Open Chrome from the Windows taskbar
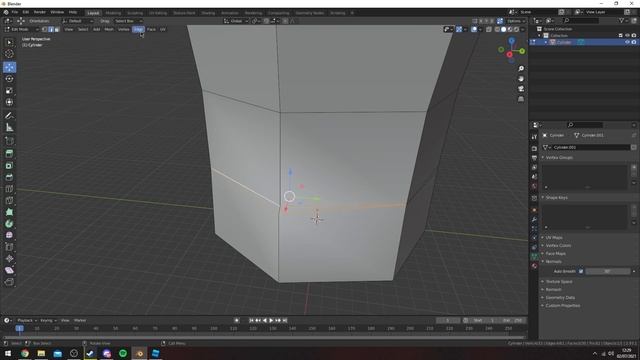640x360 pixels. [x=24, y=353]
